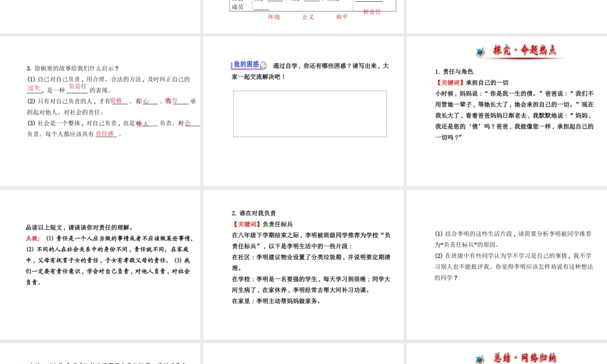Open the slide asking 你还有哪些困惑
This screenshot has height=364, width=607.
(303, 111)
